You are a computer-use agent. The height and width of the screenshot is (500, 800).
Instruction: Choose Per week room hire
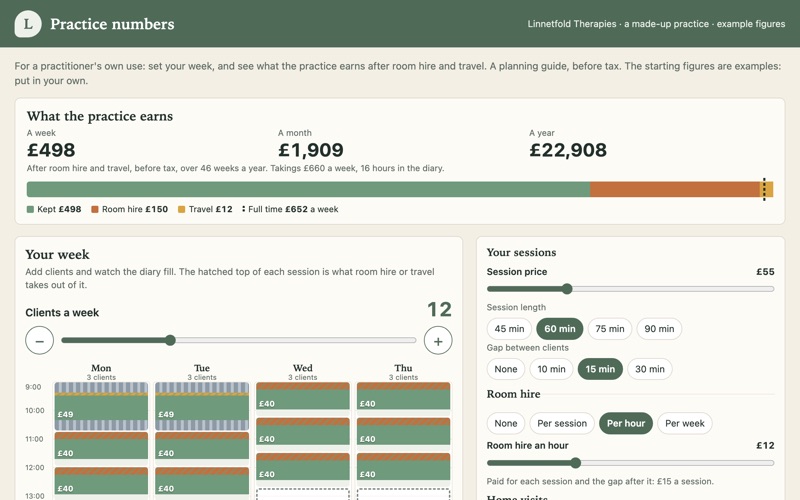point(685,423)
